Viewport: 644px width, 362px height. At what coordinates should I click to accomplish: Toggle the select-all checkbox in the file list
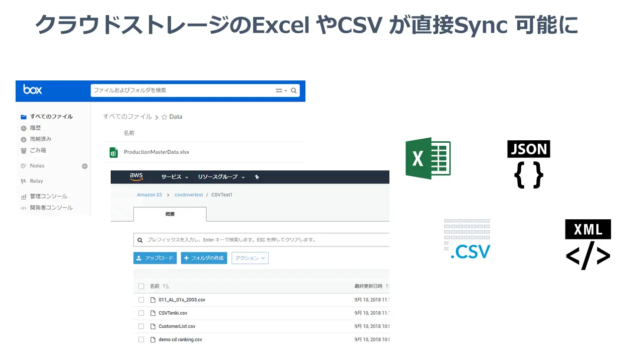point(141,285)
